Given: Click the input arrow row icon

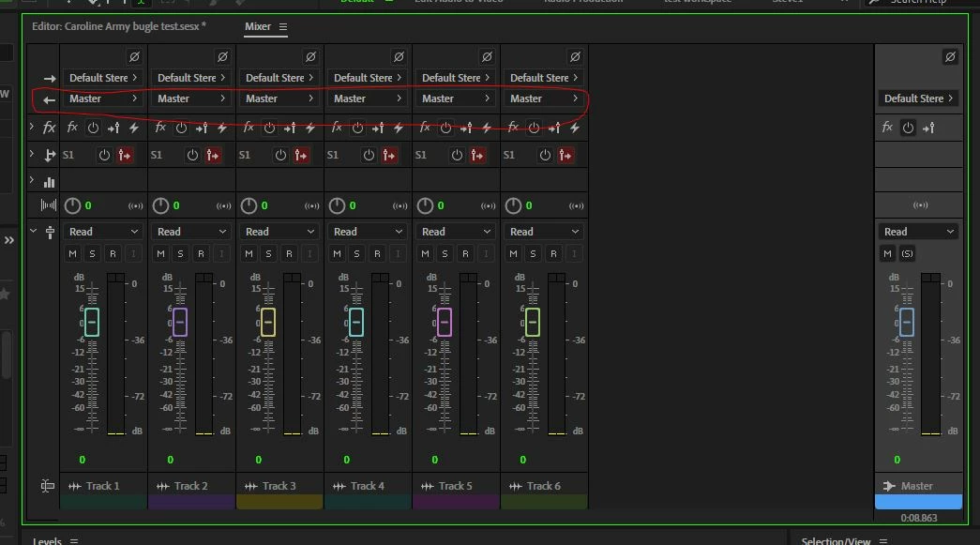Looking at the screenshot, I should click(x=50, y=79).
